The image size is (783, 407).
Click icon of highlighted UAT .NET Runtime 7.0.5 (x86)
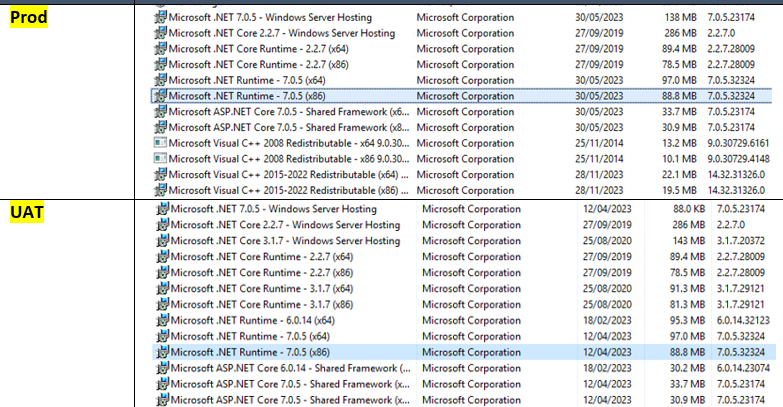click(163, 353)
